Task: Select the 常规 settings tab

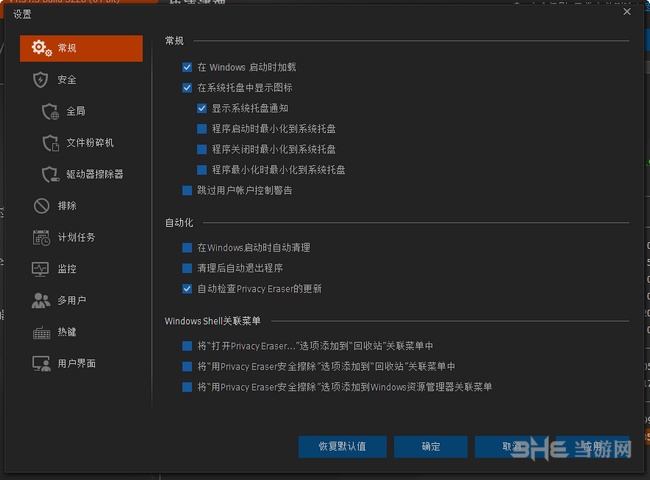Action: coord(81,48)
